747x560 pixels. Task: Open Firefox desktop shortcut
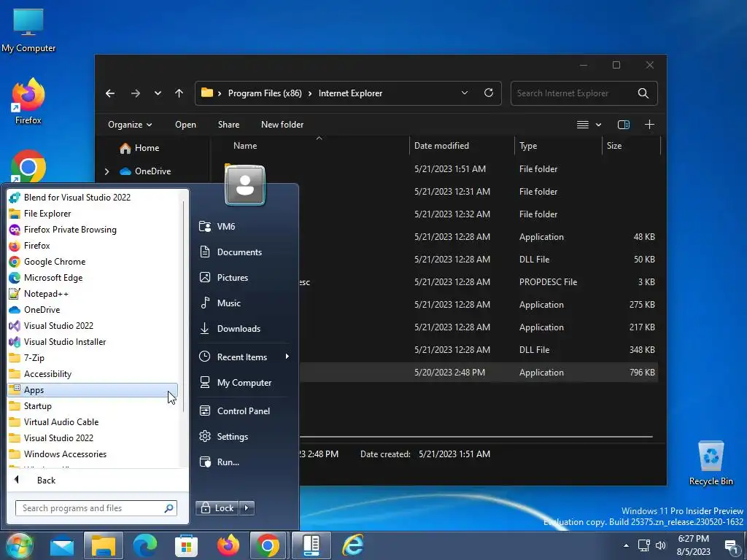pyautogui.click(x=28, y=102)
